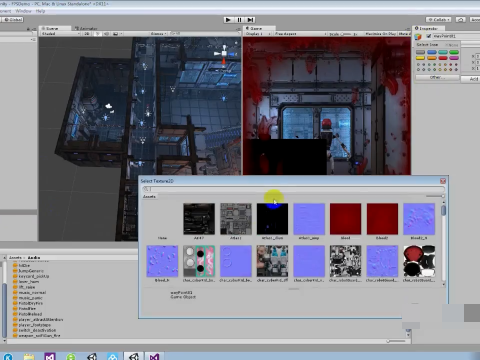Image resolution: width=480 pixels, height=360 pixels.
Task: Click the GameObject cube icon in Inspector
Action: pyautogui.click(x=418, y=37)
